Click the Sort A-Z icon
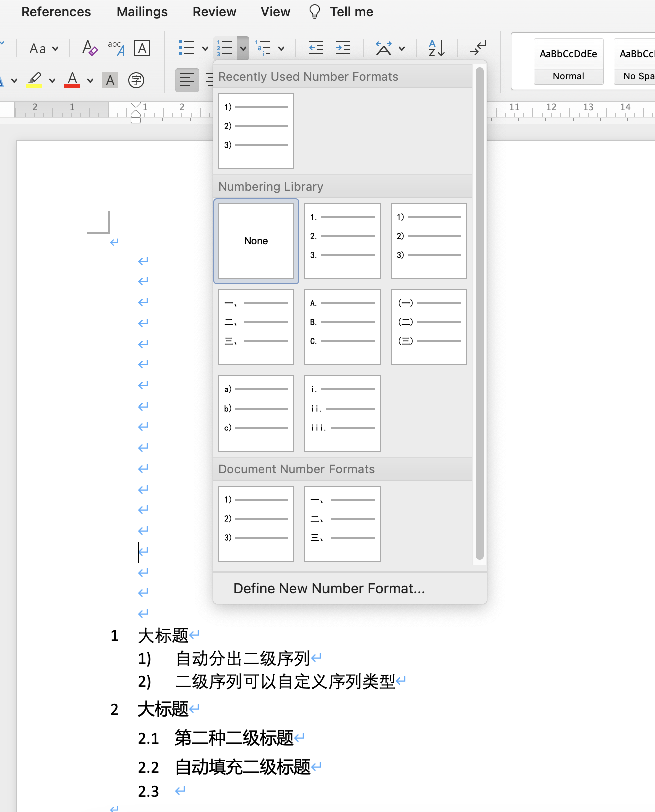The width and height of the screenshot is (655, 812). click(x=436, y=49)
